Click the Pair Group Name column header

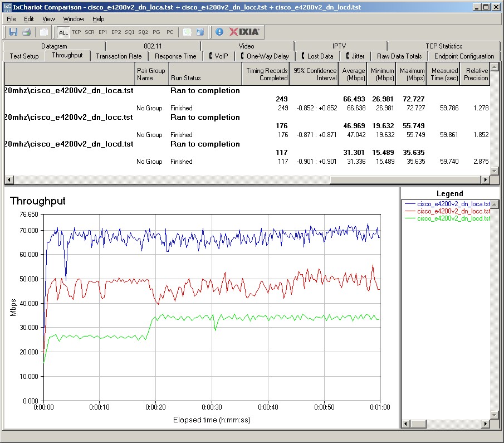coord(151,74)
